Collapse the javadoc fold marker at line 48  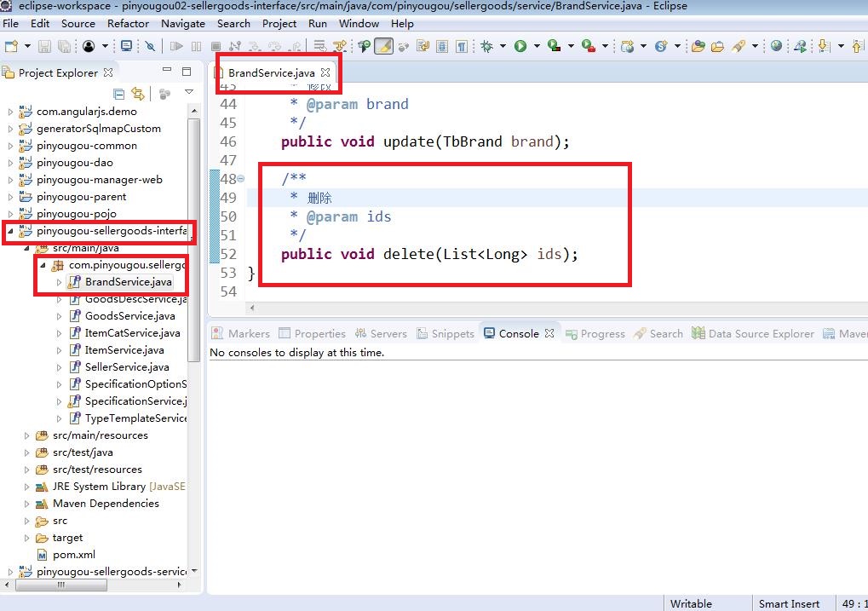(x=241, y=179)
